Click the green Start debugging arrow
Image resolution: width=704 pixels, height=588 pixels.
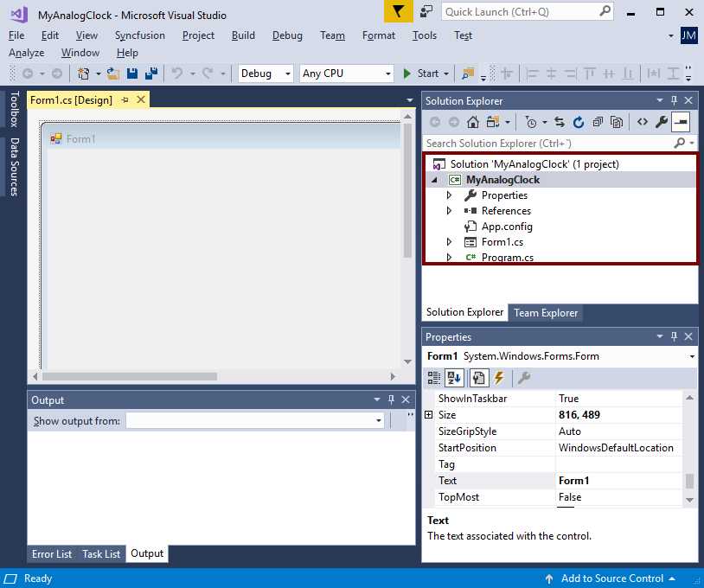(x=406, y=73)
